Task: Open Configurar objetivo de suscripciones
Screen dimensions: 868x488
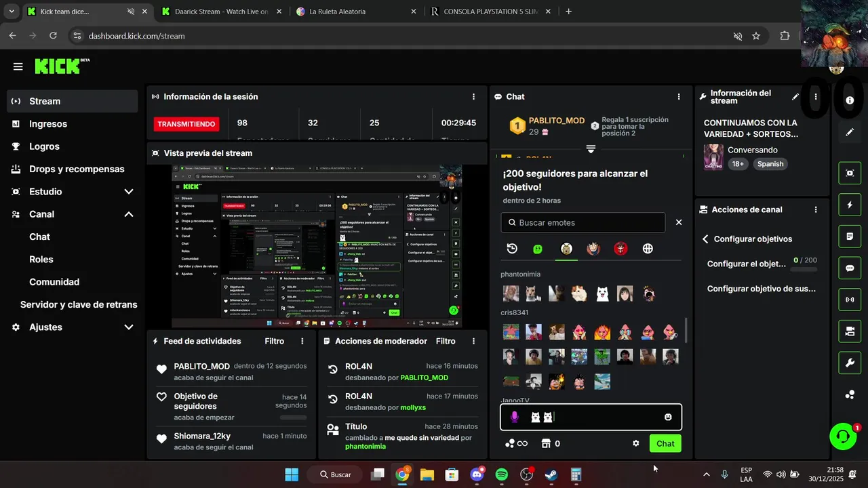Action: coord(762,289)
